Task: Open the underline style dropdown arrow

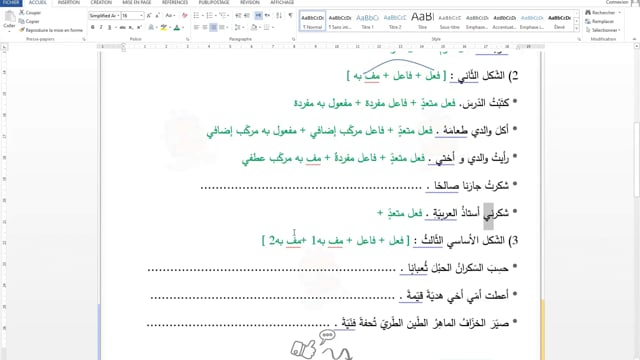Action: pos(116,27)
